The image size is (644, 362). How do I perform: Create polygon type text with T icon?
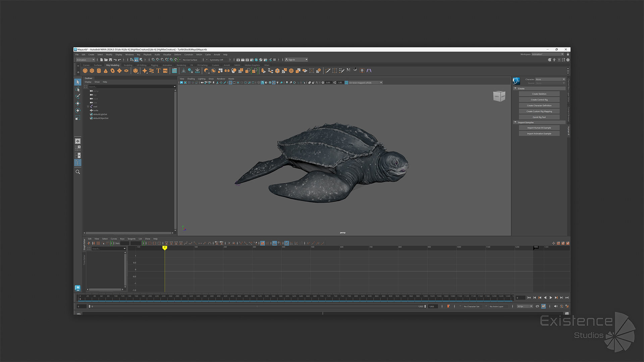coord(158,71)
